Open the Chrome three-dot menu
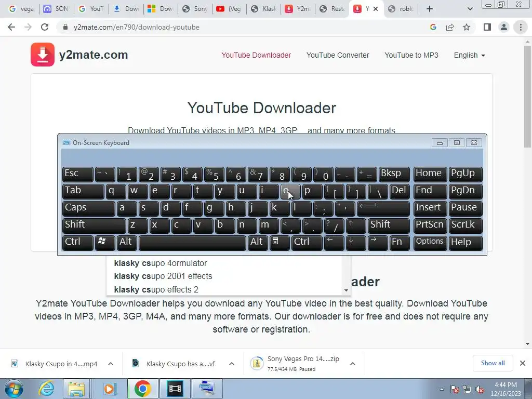Image resolution: width=532 pixels, height=399 pixels. (x=521, y=27)
